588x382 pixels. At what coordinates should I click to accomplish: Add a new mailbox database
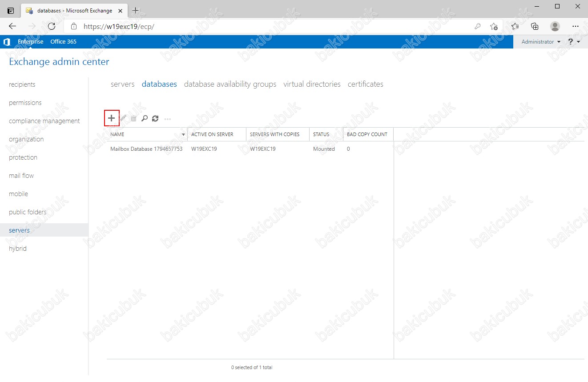pyautogui.click(x=112, y=118)
